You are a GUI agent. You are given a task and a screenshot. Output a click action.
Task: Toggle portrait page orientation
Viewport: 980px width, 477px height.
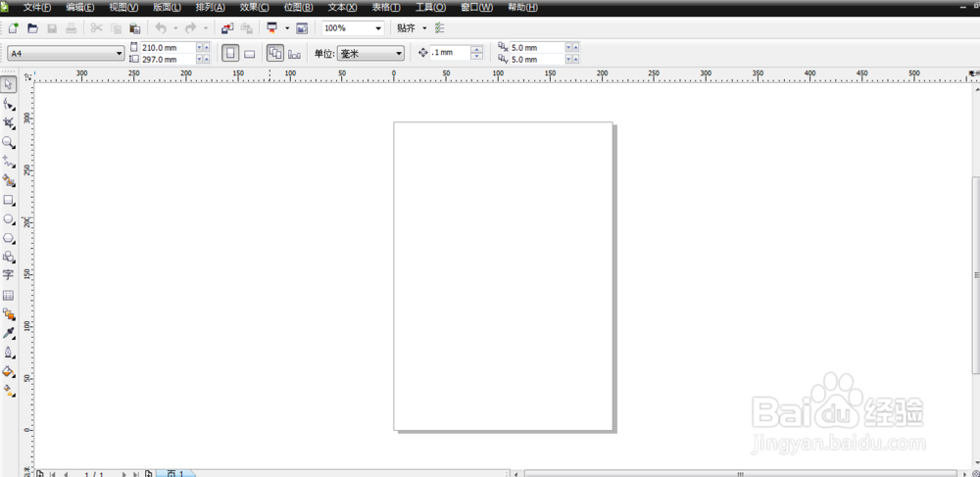pos(230,53)
